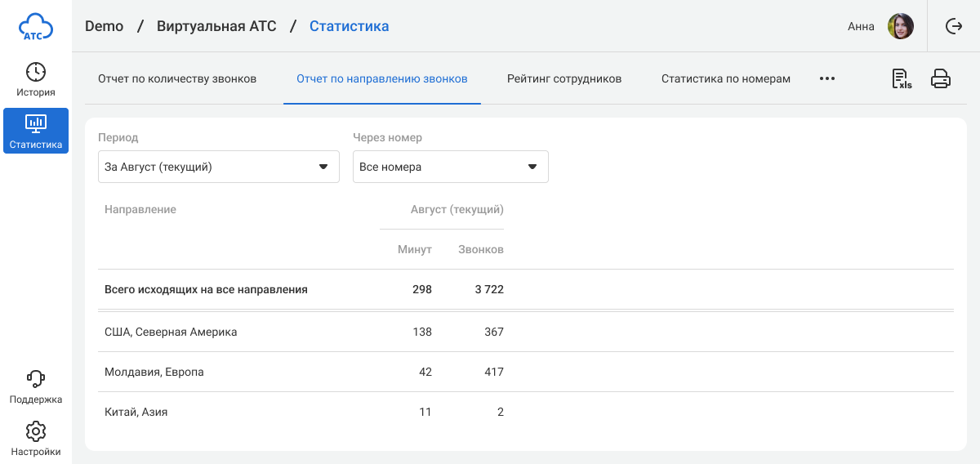This screenshot has height=464, width=980.
Task: Show more tabs via three dots
Action: pyautogui.click(x=827, y=79)
